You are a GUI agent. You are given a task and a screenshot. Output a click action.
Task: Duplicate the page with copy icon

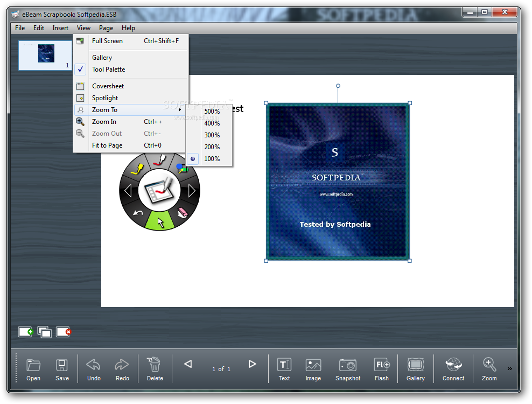[x=45, y=332]
